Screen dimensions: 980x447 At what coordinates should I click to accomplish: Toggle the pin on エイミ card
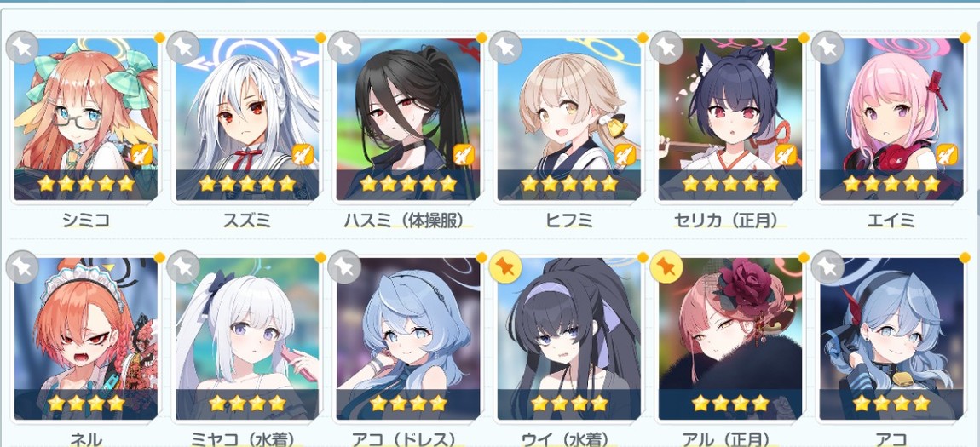(x=827, y=47)
